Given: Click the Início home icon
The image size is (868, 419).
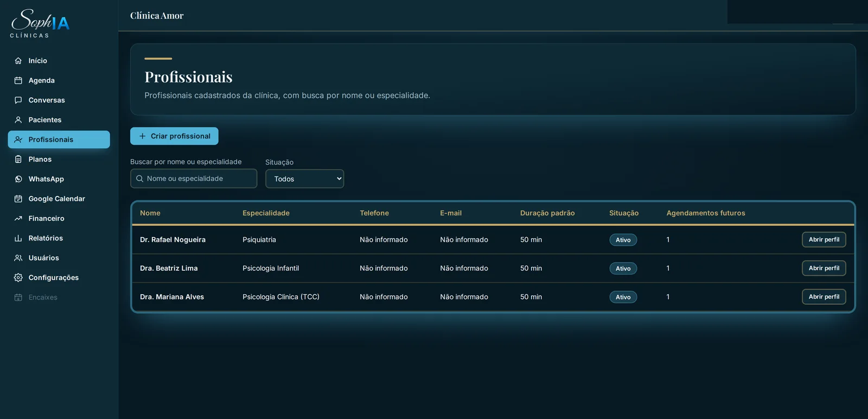Looking at the screenshot, I should (18, 61).
